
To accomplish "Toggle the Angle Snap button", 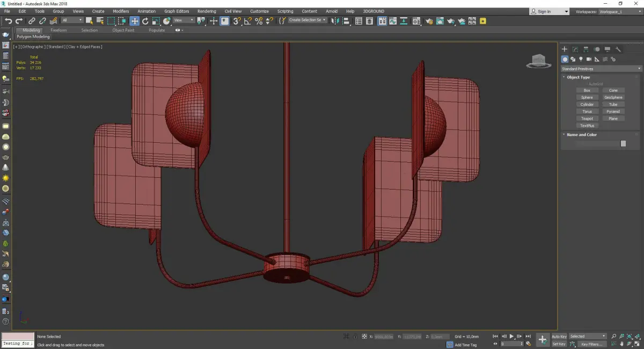I will click(x=247, y=21).
